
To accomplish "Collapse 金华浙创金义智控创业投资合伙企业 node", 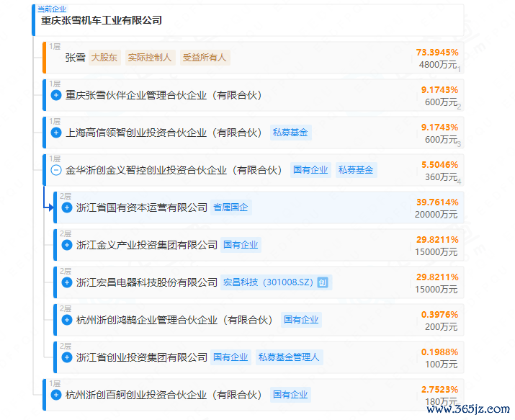I will coord(56,170).
